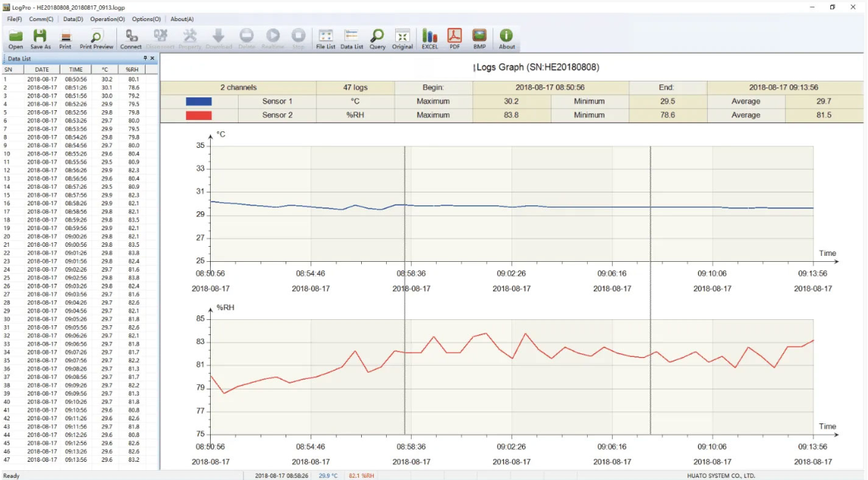Select data row SN 47 in list
This screenshot has height=480, width=868.
pos(76,460)
